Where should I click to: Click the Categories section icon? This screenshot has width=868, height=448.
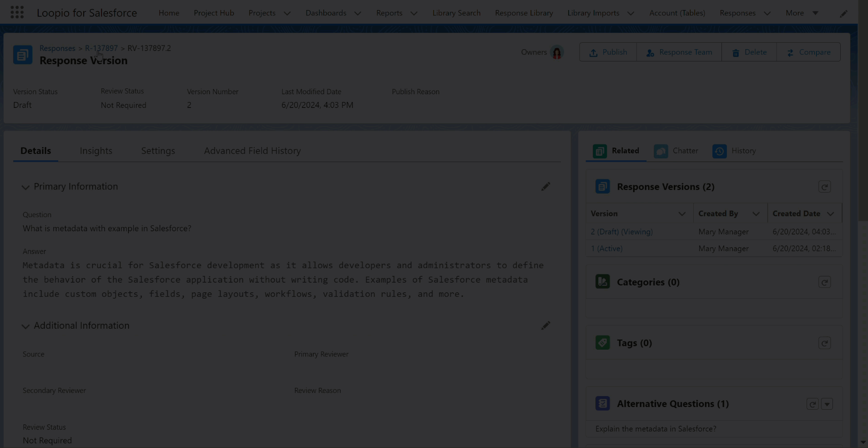point(602,282)
